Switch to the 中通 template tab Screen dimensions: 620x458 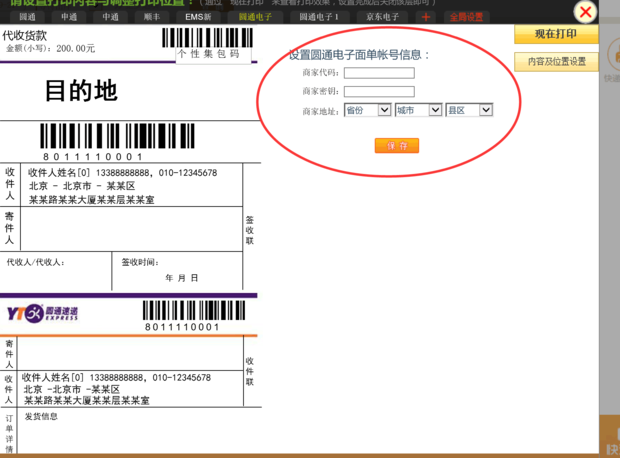110,17
